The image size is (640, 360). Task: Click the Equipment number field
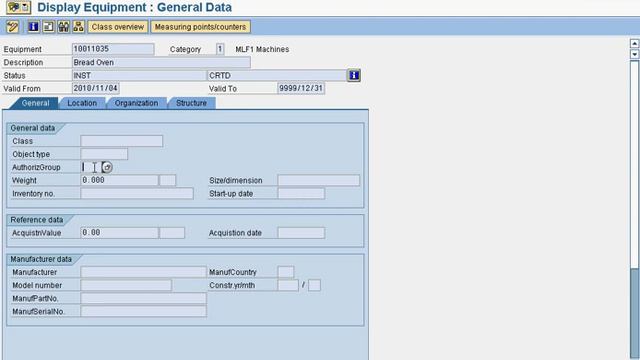pos(113,49)
